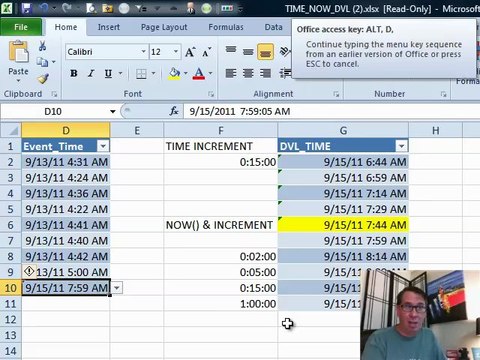Click the Excel application icon in title bar

click(x=7, y=8)
